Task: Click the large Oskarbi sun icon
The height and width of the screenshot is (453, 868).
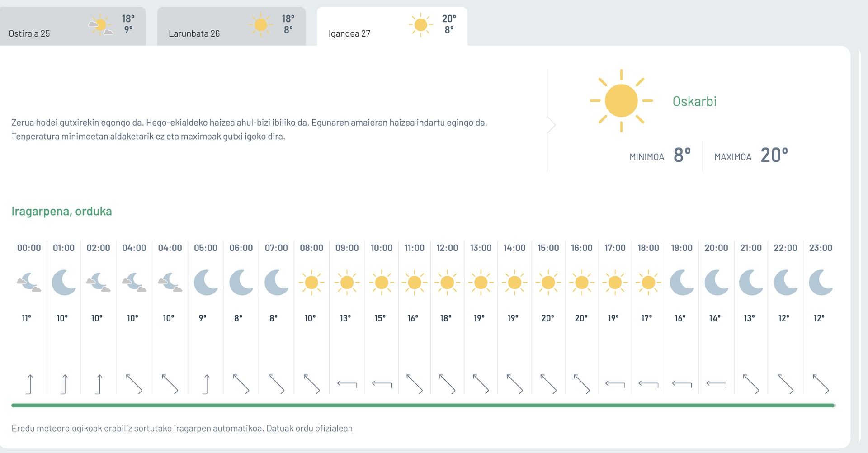Action: pos(621,100)
